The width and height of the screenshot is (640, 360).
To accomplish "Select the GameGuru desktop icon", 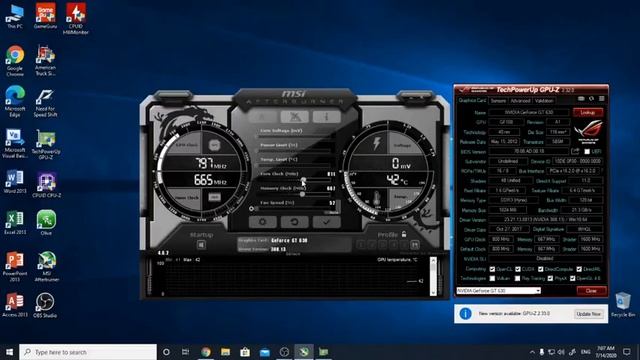I will tap(45, 16).
